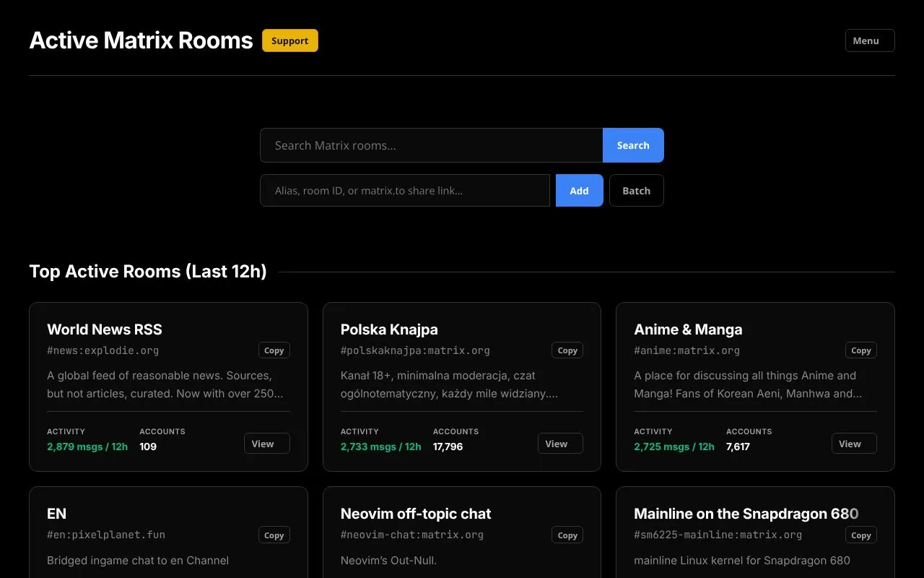Click the Polska Knajpa description text
The height and width of the screenshot is (578, 924).
pyautogui.click(x=449, y=384)
